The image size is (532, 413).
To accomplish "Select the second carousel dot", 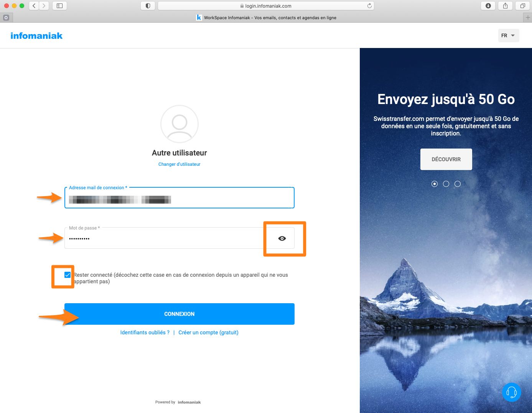I will (x=446, y=184).
